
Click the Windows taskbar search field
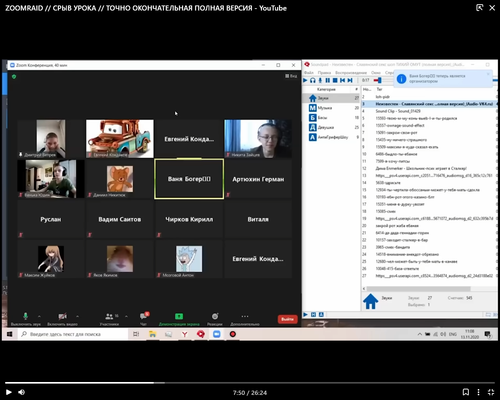click(73, 334)
